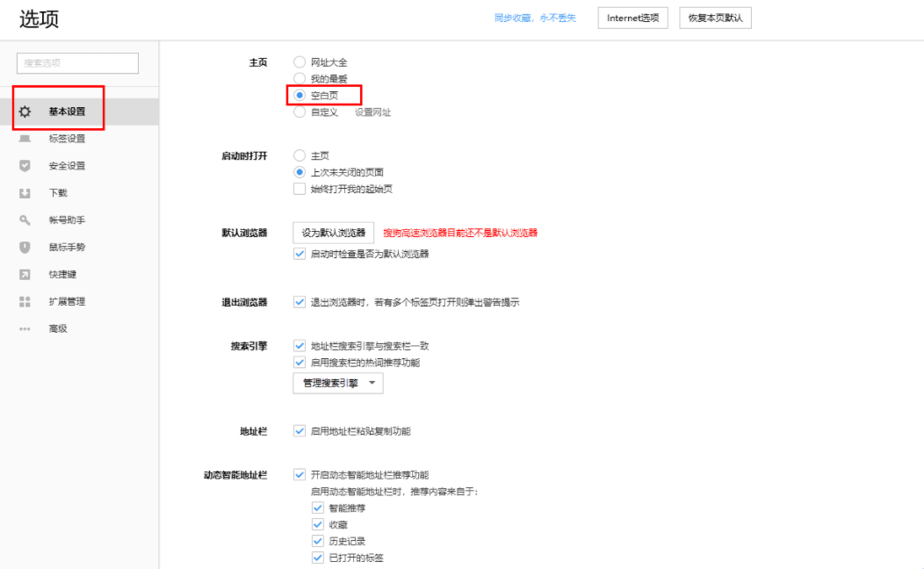
Task: Open the 管理搜索引擎 dropdown
Action: (338, 383)
